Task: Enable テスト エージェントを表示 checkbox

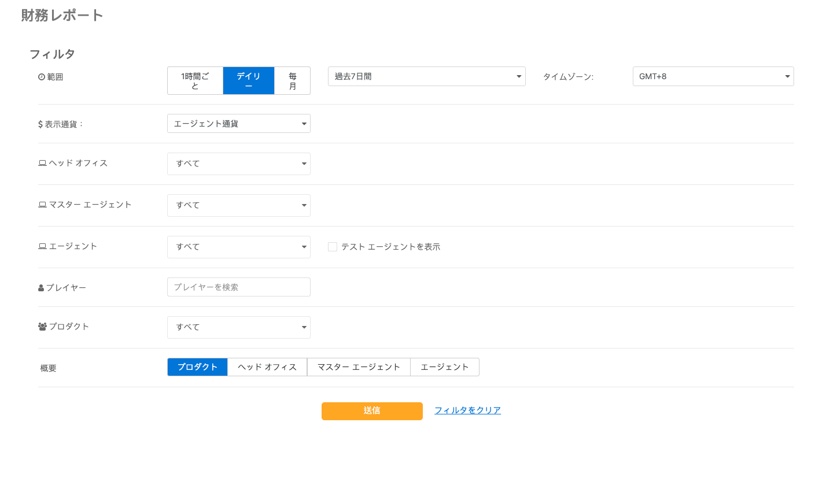Action: click(x=333, y=247)
